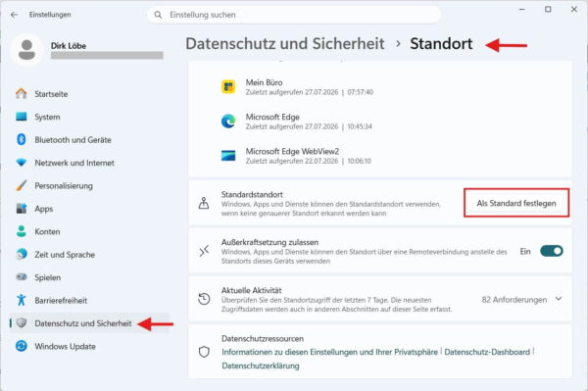Click the Mein Büro app icon
The width and height of the screenshot is (588, 391).
228,87
